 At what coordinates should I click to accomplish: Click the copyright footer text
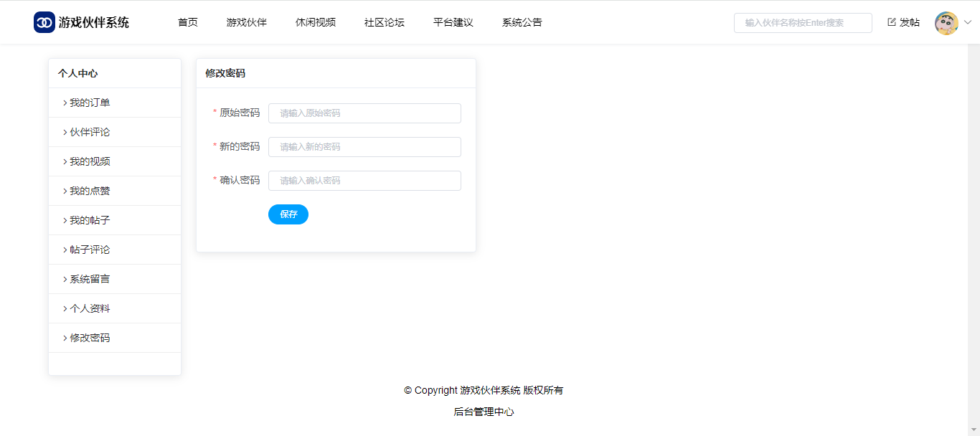click(x=484, y=390)
